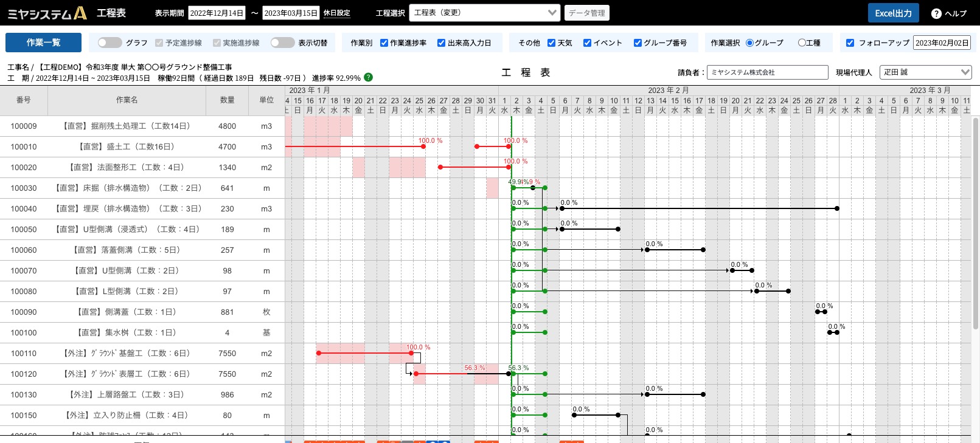Select the 工種 radio button
The height and width of the screenshot is (443, 980).
(x=802, y=43)
